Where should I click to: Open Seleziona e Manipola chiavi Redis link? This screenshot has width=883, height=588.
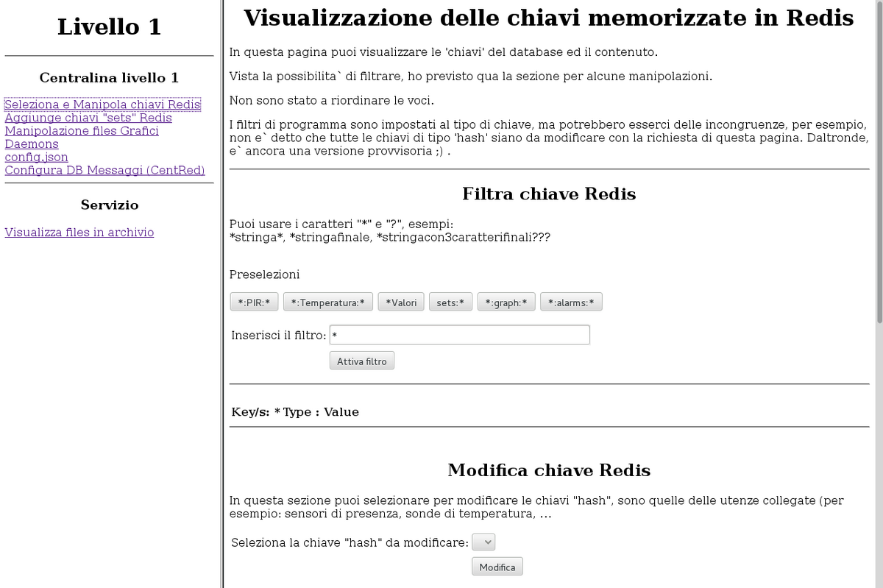102,105
